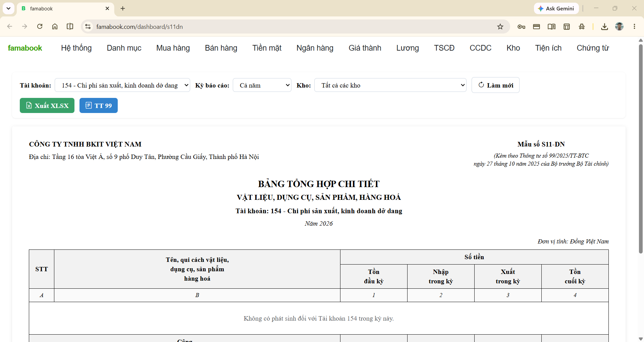644x342 pixels.
Task: Click the "Tồn đầu kỳ" column header
Action: pyautogui.click(x=374, y=276)
